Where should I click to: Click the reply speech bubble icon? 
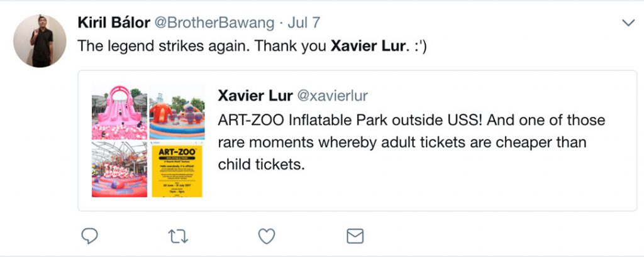pos(91,236)
